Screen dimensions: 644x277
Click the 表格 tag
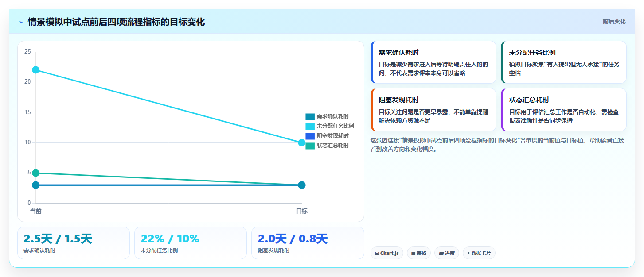tap(418, 253)
